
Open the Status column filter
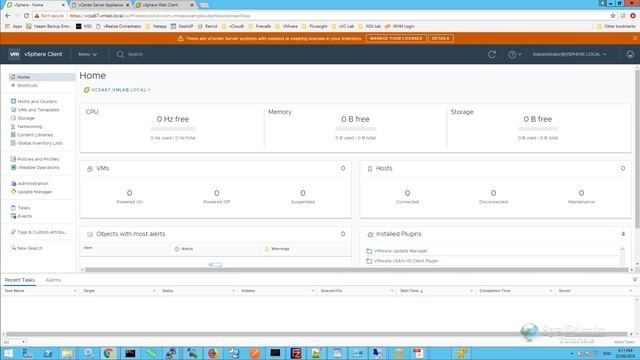click(233, 291)
